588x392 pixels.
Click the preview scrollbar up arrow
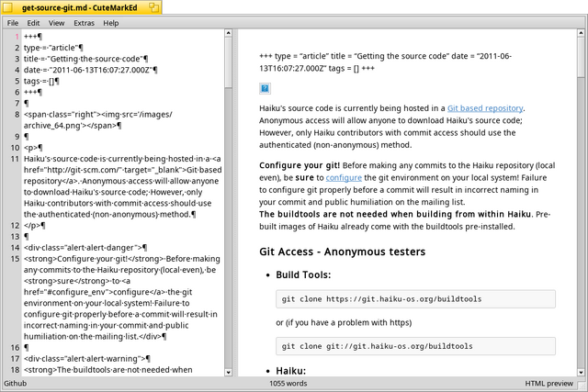pos(581,33)
